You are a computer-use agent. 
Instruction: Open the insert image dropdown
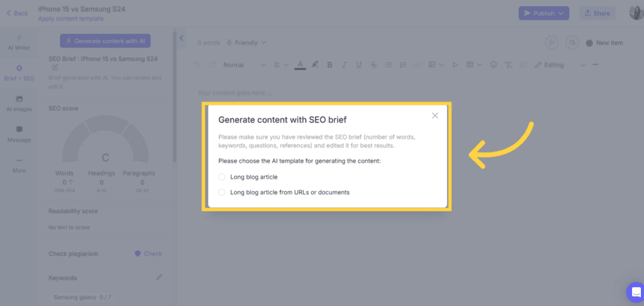click(x=436, y=65)
